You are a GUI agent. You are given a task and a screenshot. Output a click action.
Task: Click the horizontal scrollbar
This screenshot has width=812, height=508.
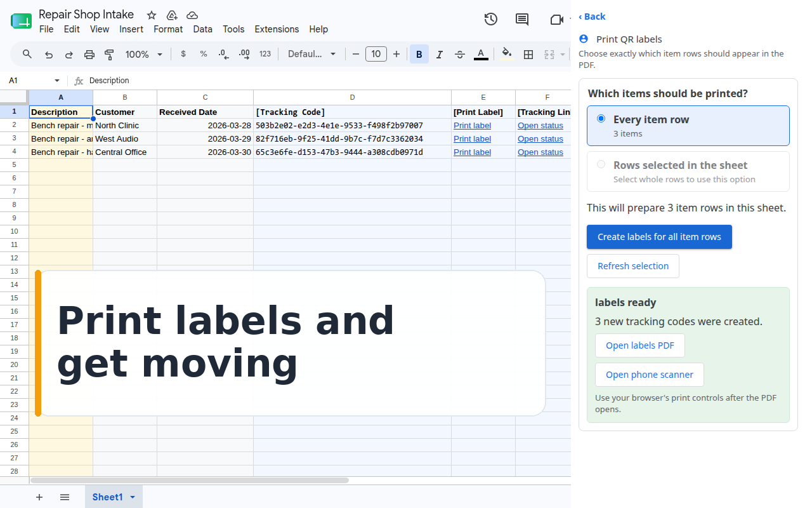(190, 481)
